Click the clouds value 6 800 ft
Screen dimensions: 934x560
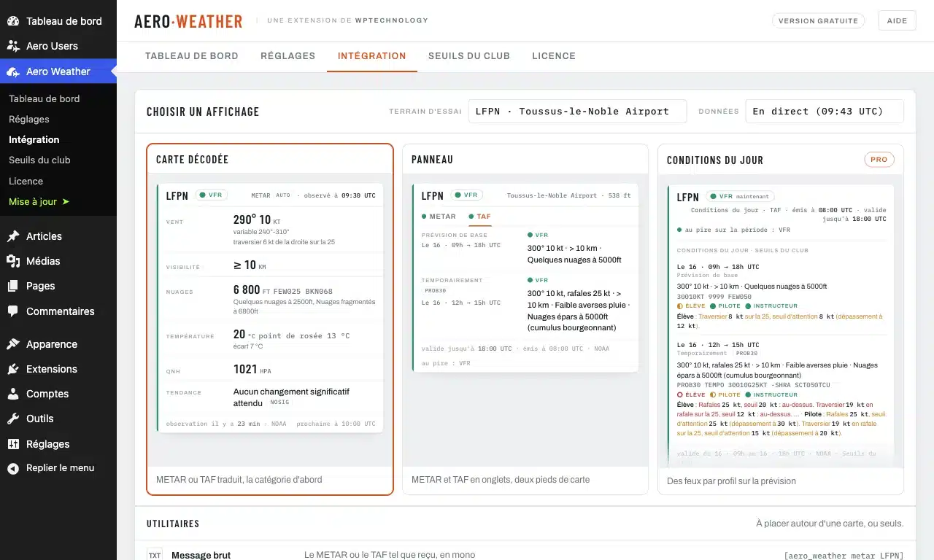click(252, 289)
